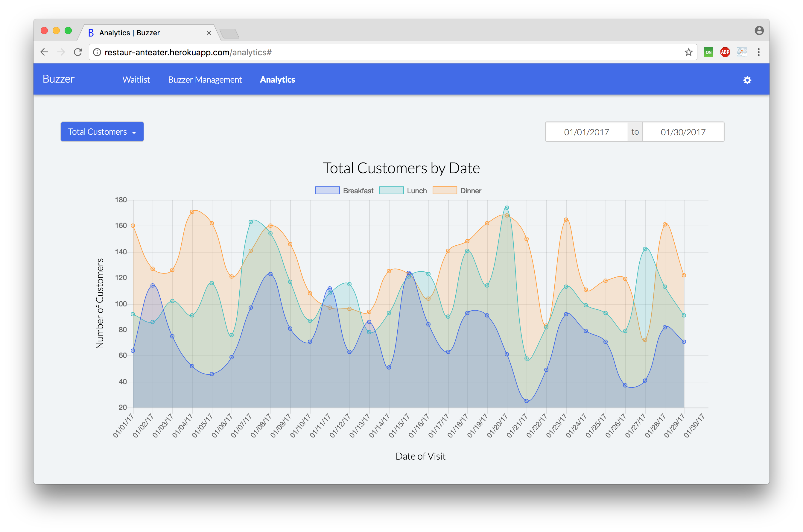Click the 180 y-axis value
803x532 pixels.
(121, 200)
